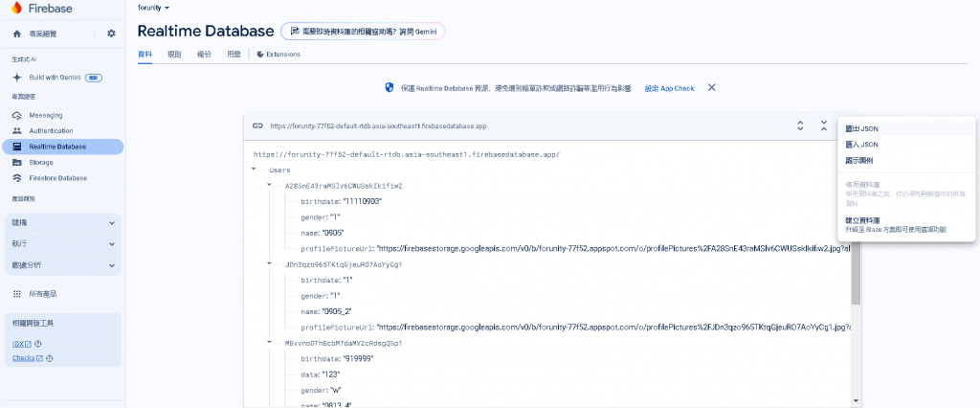Open project overview home icon

(17, 34)
